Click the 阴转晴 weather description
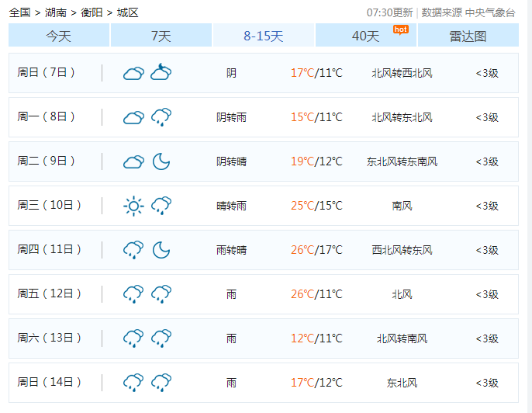This screenshot has width=532, height=413. (x=231, y=161)
